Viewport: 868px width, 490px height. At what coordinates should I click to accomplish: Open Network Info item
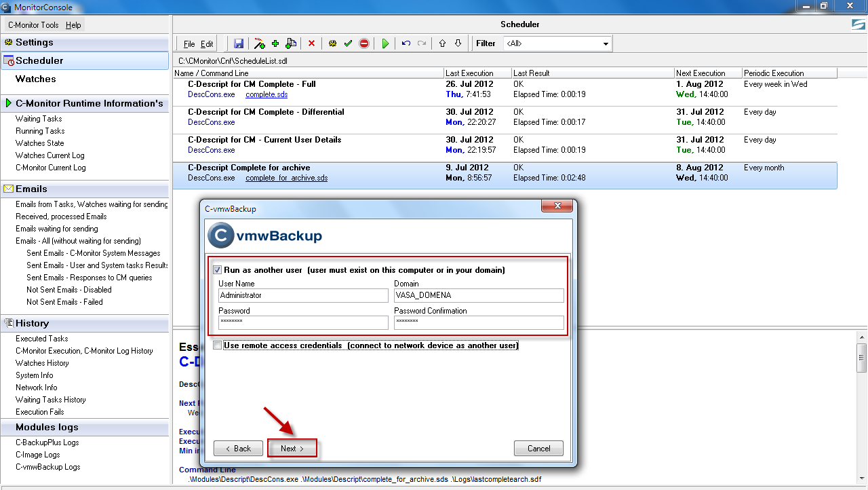[x=37, y=388]
